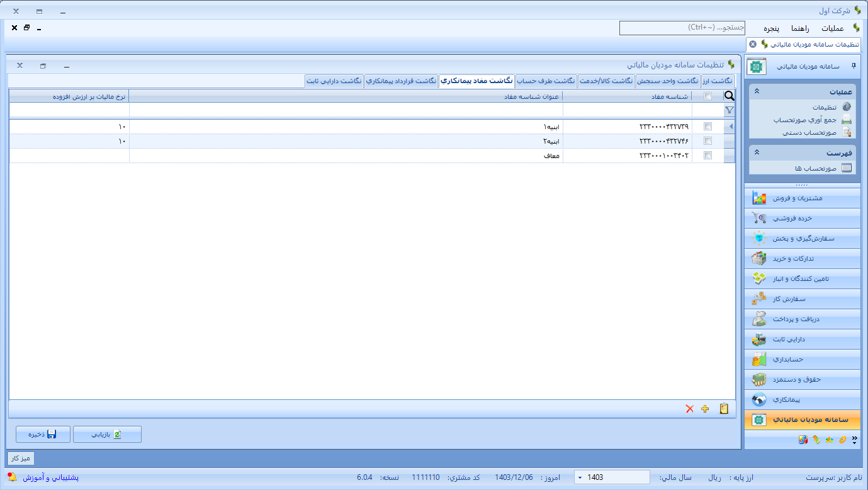The height and width of the screenshot is (490, 868).
Task: Click filter cell under شناسه مفاد column
Action: pyautogui.click(x=628, y=110)
